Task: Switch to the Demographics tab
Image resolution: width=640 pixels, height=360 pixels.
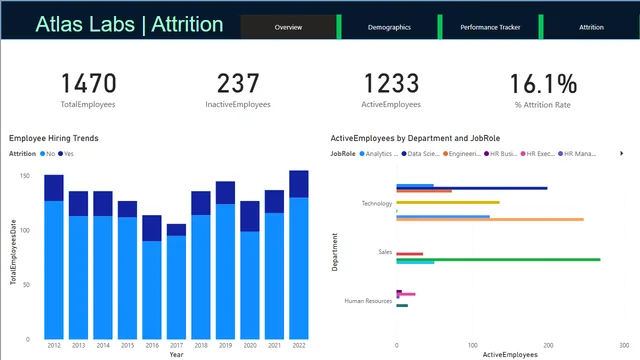Action: tap(389, 27)
